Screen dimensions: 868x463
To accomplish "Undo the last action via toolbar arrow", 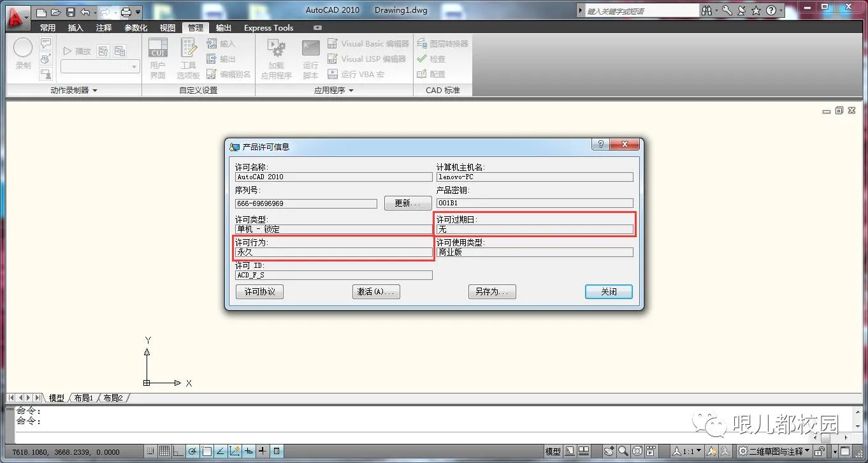I will (x=85, y=12).
